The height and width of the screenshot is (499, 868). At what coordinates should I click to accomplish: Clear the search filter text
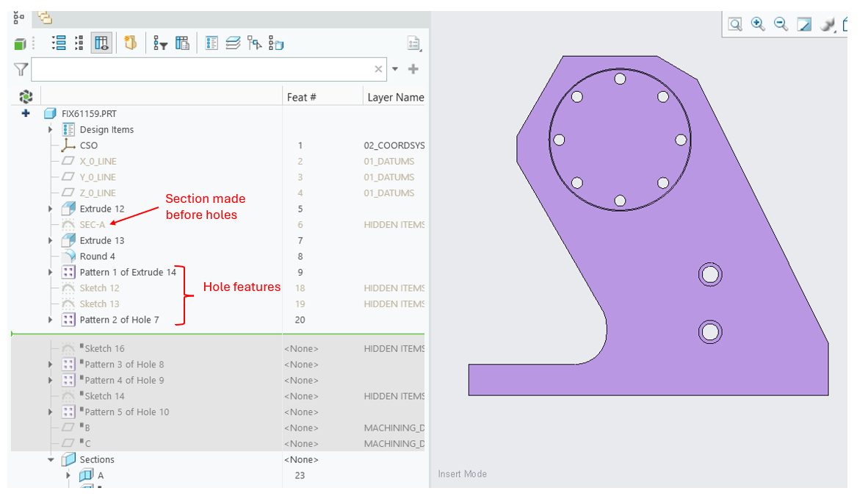point(377,69)
